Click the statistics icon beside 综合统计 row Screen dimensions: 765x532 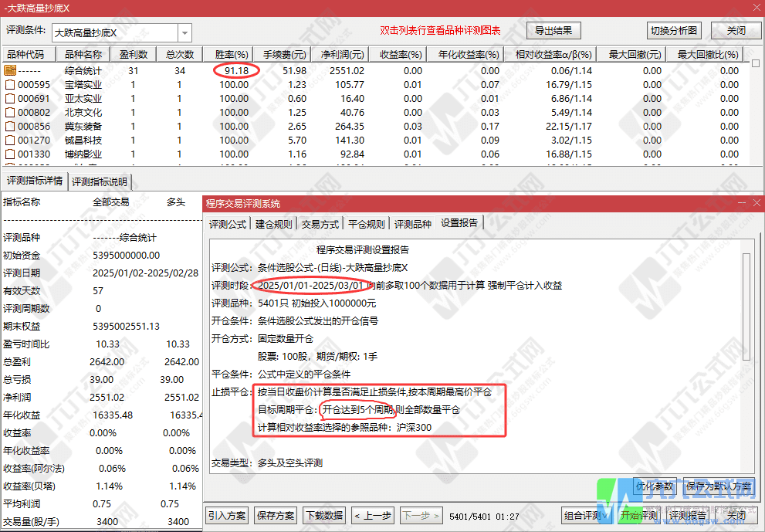pyautogui.click(x=9, y=70)
